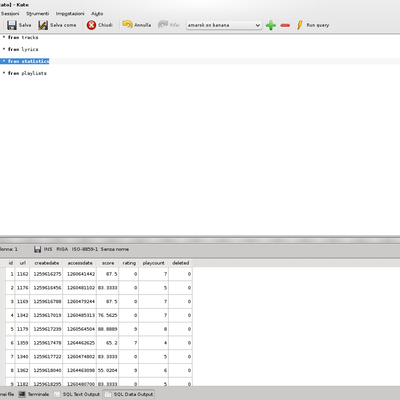Screen dimensions: 400x400
Task: Click the Salva come icon
Action: 43,25
